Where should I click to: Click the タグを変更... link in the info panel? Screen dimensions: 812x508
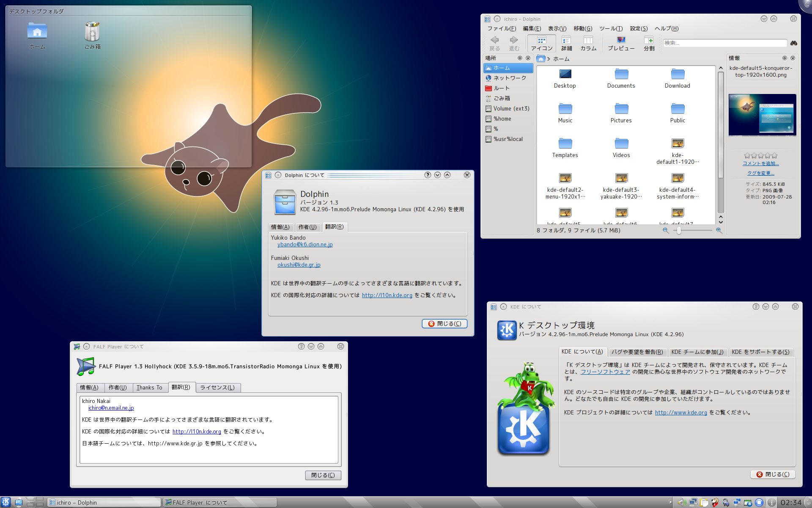[761, 173]
